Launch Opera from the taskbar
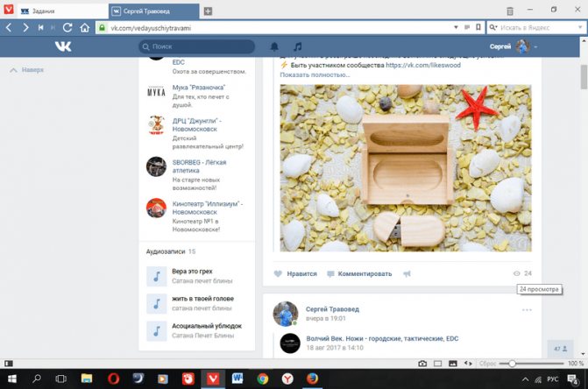Image resolution: width=588 pixels, height=389 pixels. [x=113, y=379]
